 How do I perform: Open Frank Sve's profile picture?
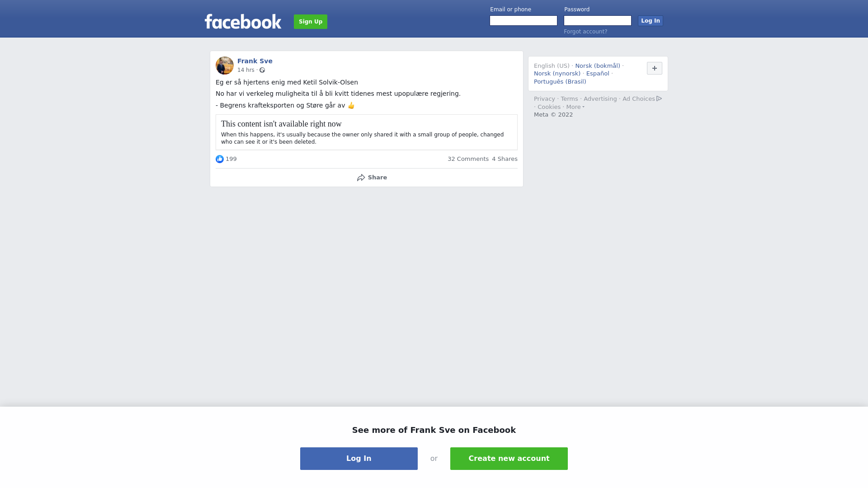[225, 66]
